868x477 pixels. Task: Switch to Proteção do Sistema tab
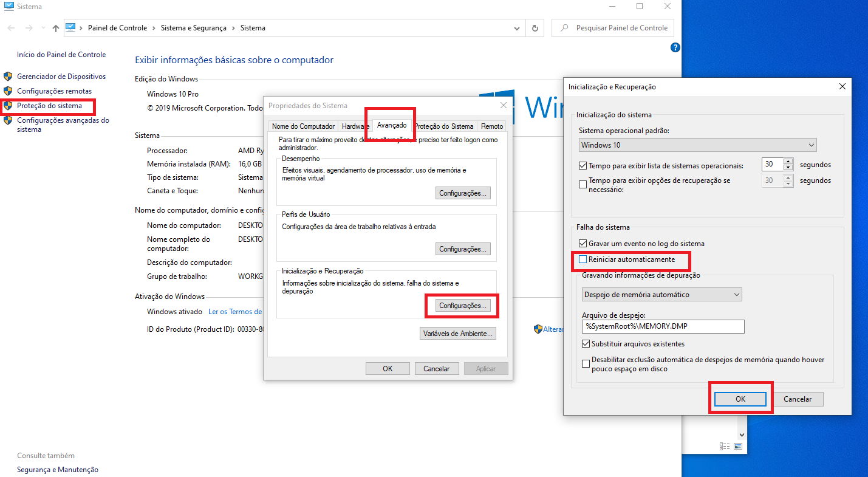pos(444,126)
